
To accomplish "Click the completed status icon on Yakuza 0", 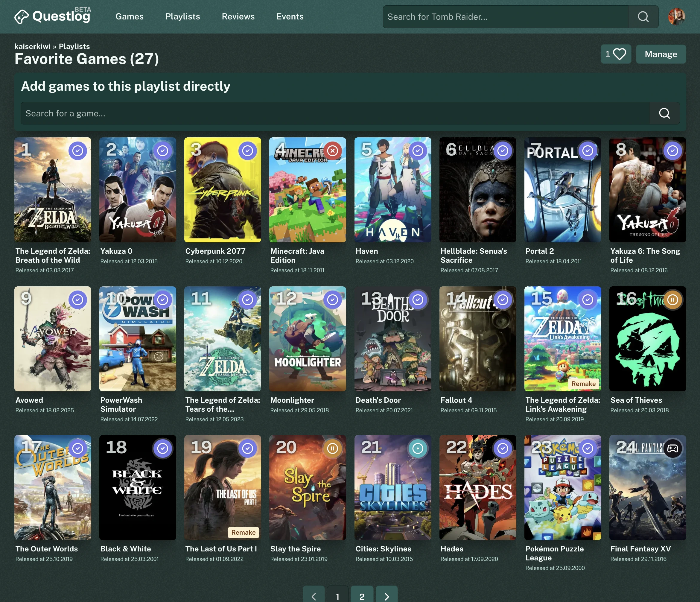I will (163, 151).
